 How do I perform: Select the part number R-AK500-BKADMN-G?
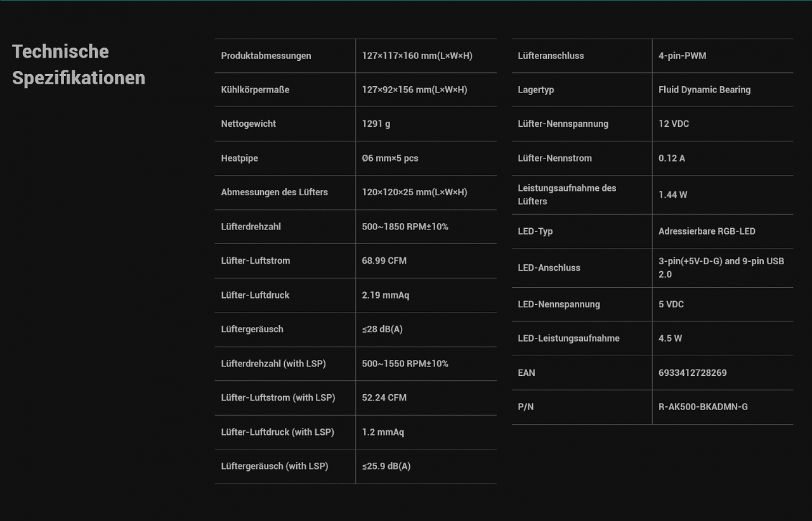(703, 407)
